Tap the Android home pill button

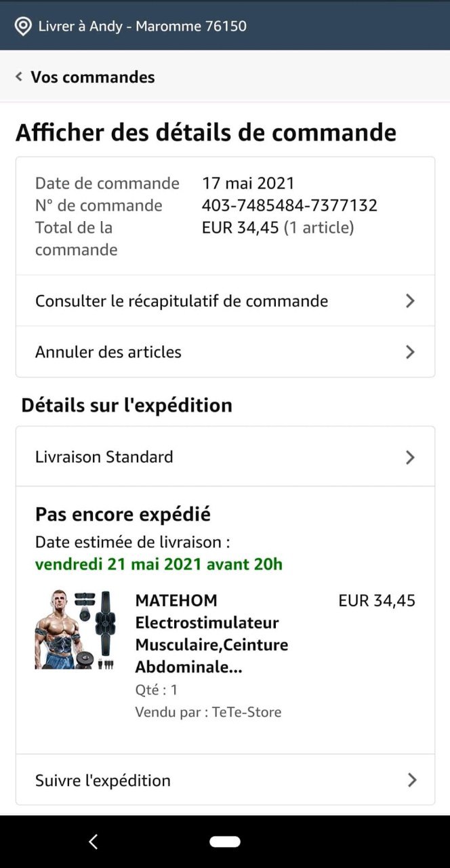[225, 842]
